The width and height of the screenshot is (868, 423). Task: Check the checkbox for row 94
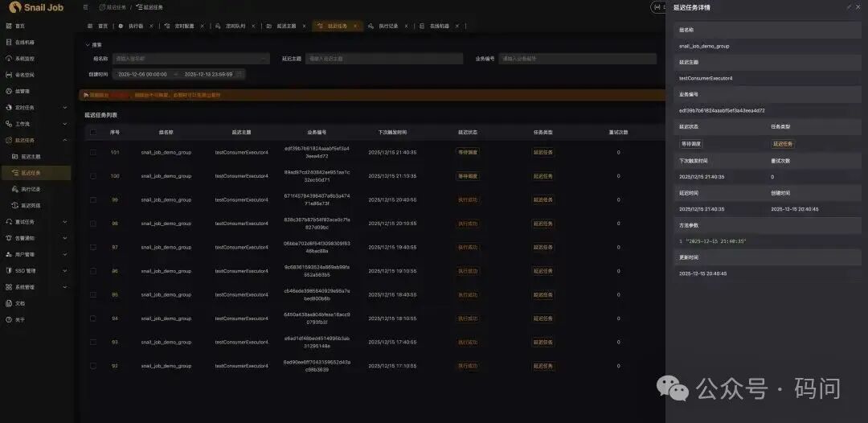[x=93, y=319]
